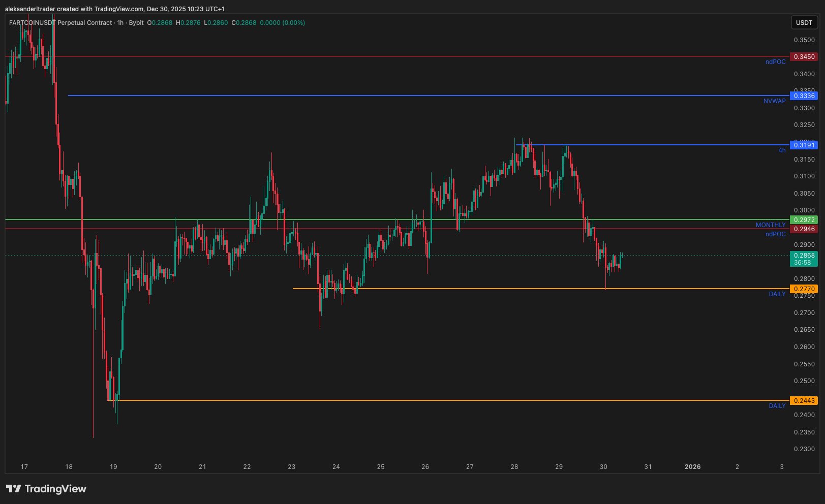Click the open value O0.2868 in the legend
The image size is (825, 504).
pyautogui.click(x=160, y=23)
